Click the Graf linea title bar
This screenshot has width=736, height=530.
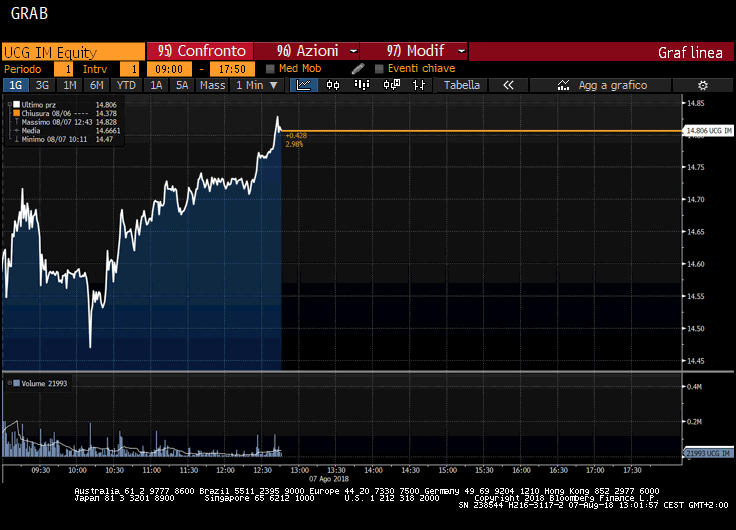click(x=601, y=52)
